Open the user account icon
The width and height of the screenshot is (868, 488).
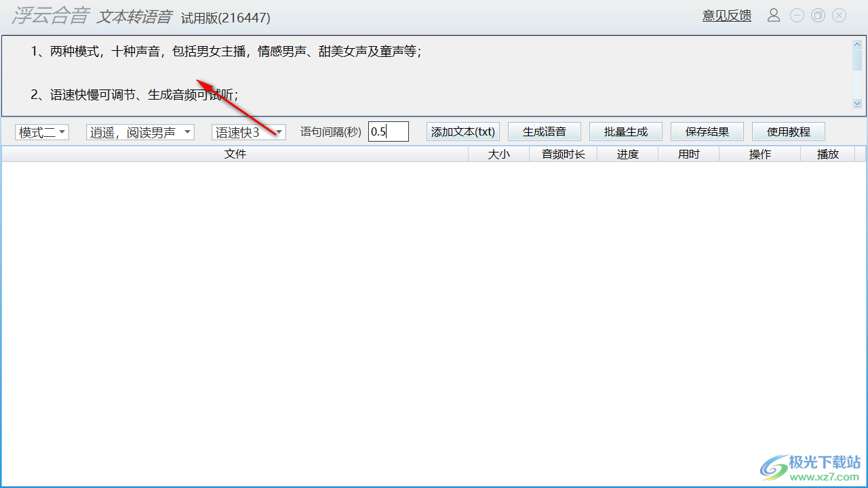[x=774, y=15]
